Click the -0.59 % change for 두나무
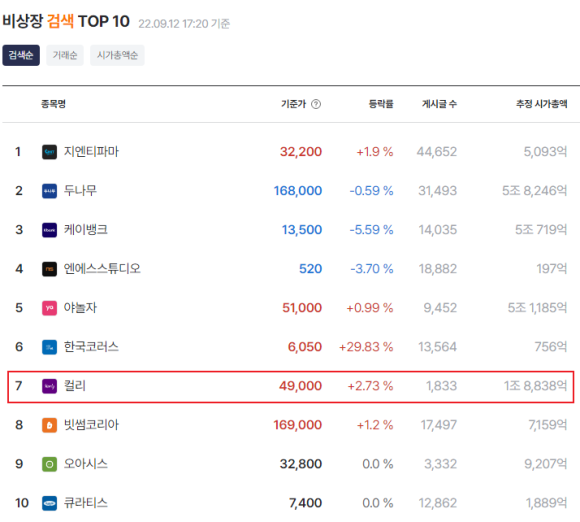 tap(371, 191)
